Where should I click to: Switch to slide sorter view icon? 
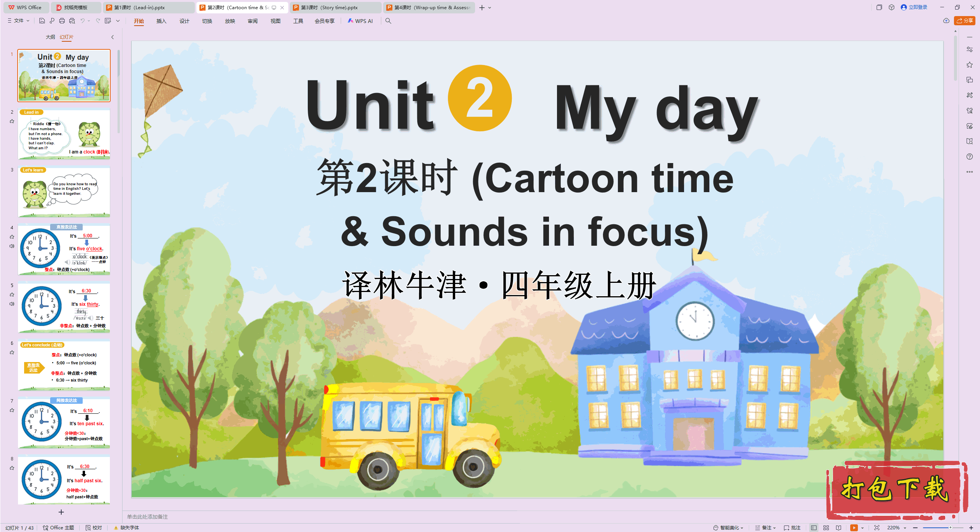(826, 527)
